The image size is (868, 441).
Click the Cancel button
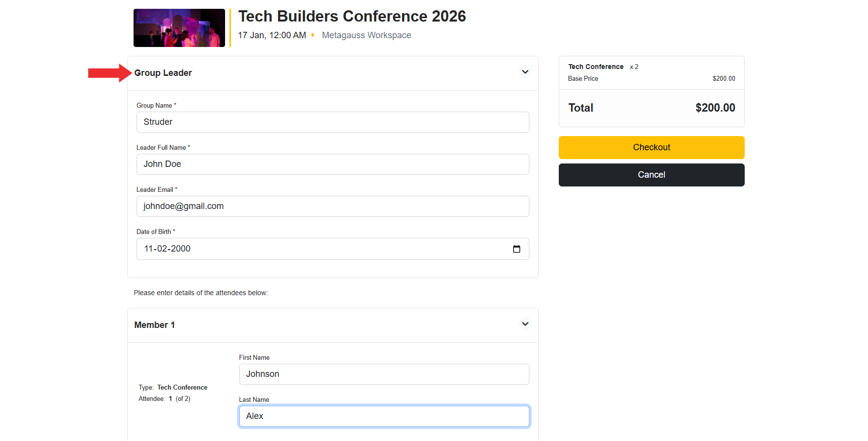(651, 175)
